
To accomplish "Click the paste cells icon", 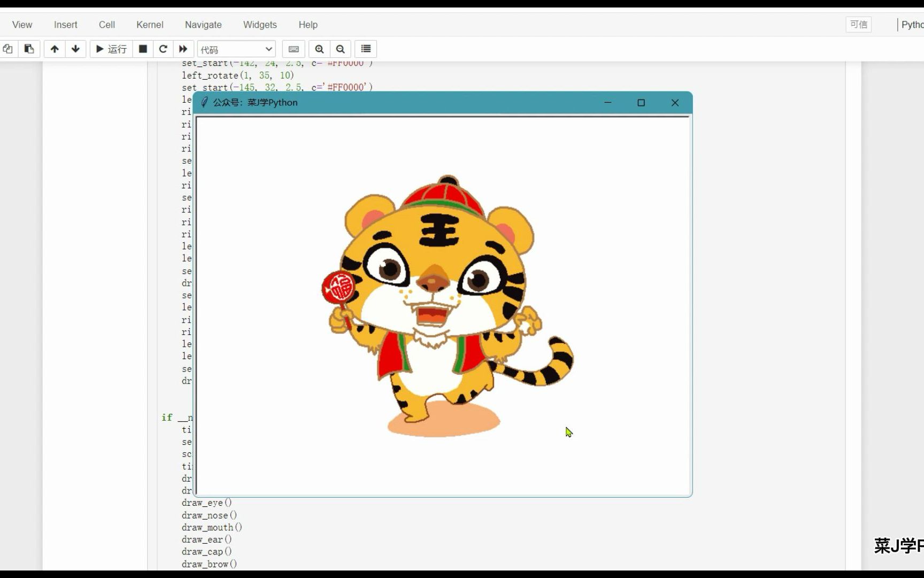I will click(x=29, y=49).
